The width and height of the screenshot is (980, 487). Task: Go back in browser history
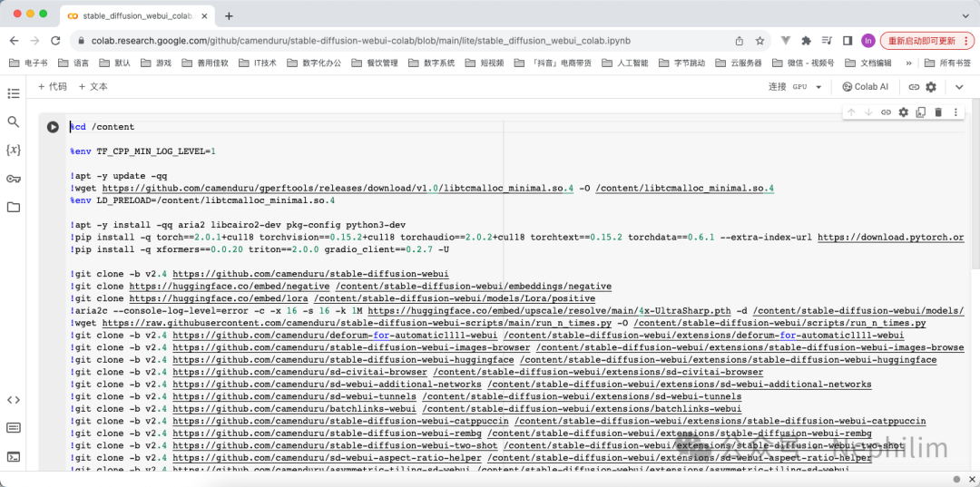(15, 41)
